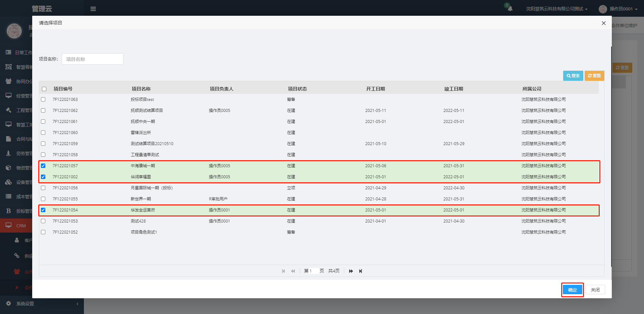Click the 智慧工地 monitor icon

(x=8, y=124)
